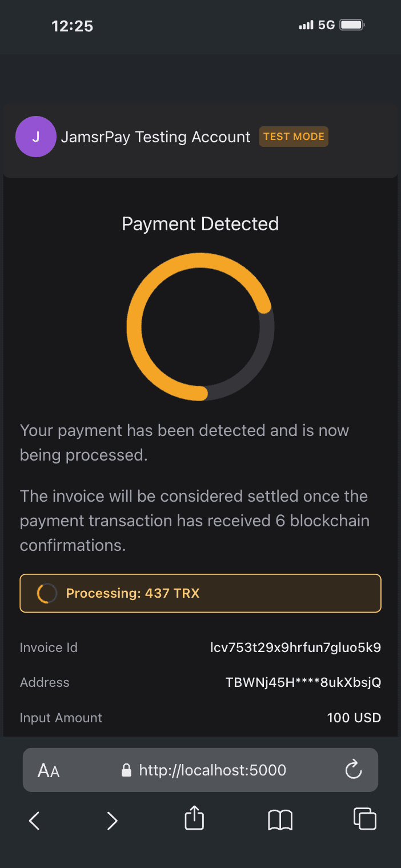Click the orange circular progress ring

point(201,326)
